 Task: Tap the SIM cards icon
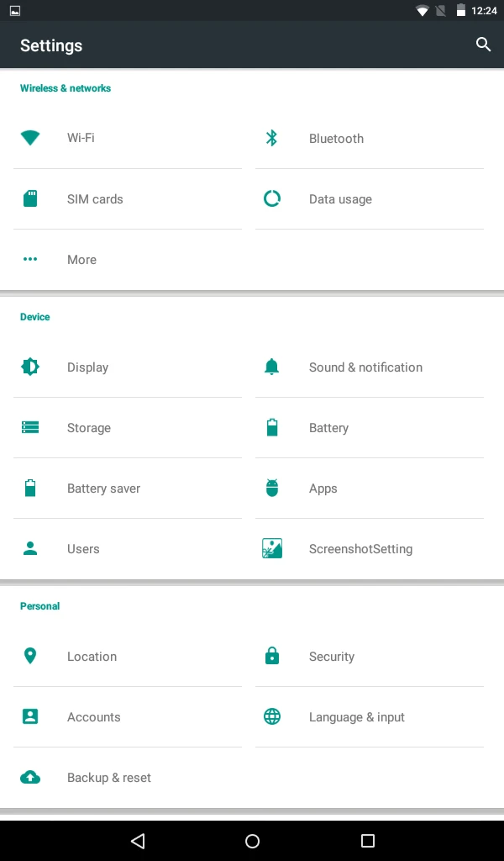click(x=30, y=198)
